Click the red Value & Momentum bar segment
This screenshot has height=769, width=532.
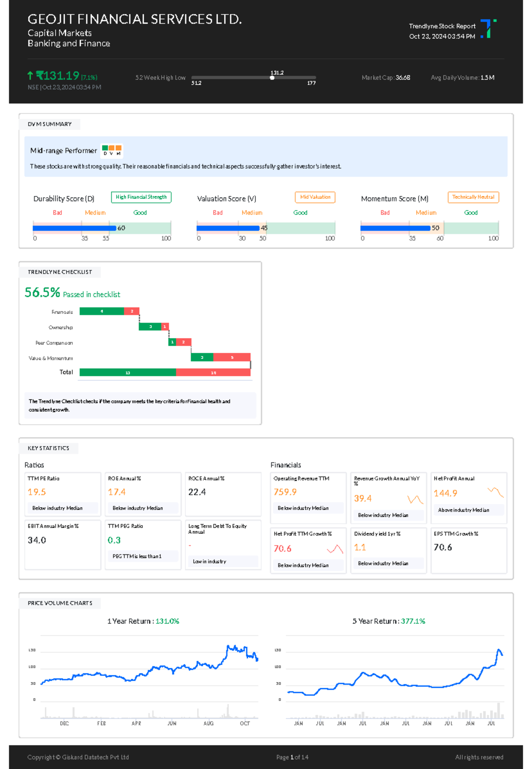coord(232,357)
